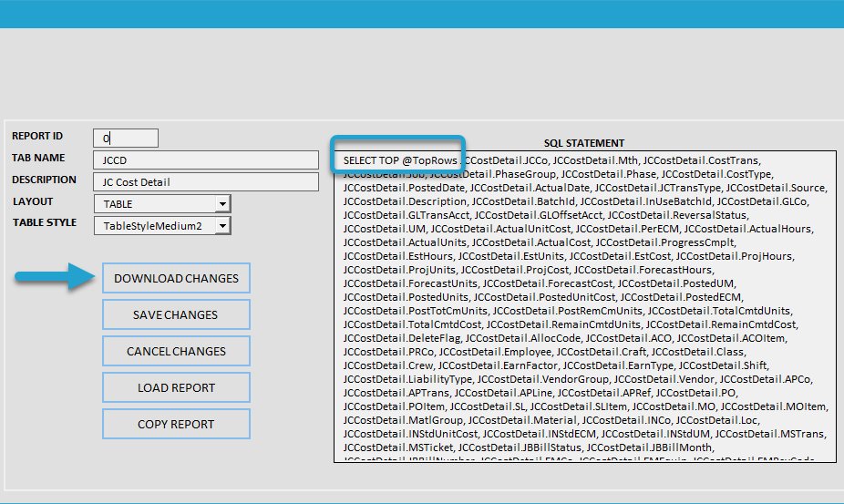844x504 pixels.
Task: Click JCCostDetail.GLTransAcct in the SQL text
Action: pos(407,215)
